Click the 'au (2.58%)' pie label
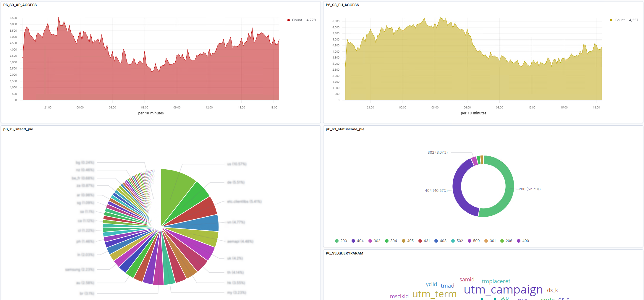 pos(85,283)
